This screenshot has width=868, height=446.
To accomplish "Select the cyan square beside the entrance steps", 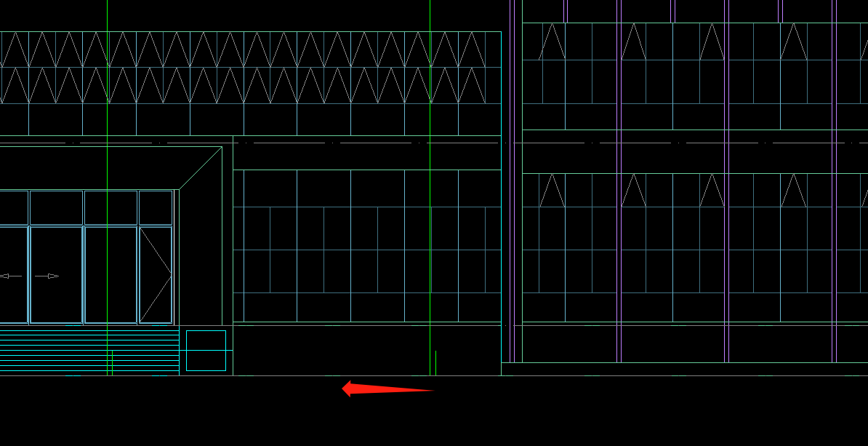I will (206, 351).
